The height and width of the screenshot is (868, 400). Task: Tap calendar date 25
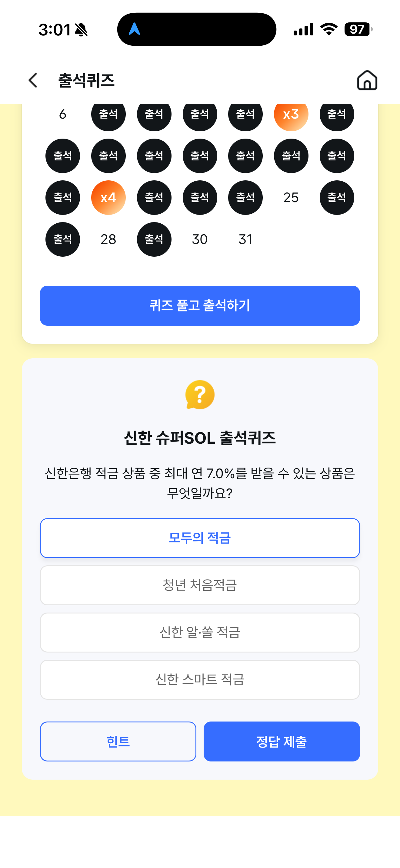(x=291, y=198)
